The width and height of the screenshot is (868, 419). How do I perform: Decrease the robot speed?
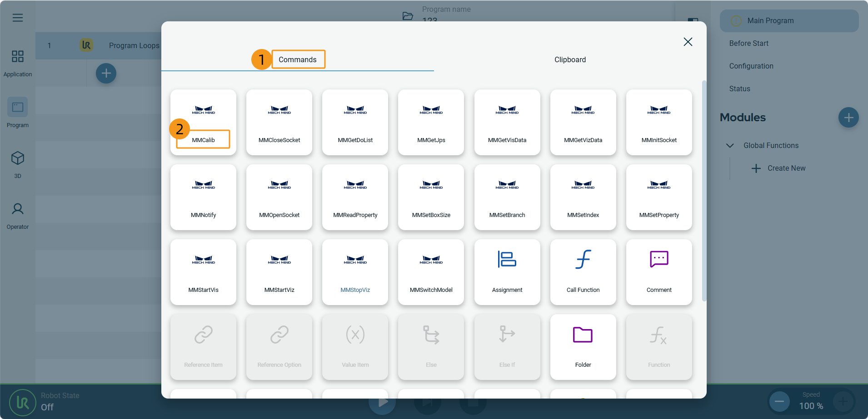[779, 401]
